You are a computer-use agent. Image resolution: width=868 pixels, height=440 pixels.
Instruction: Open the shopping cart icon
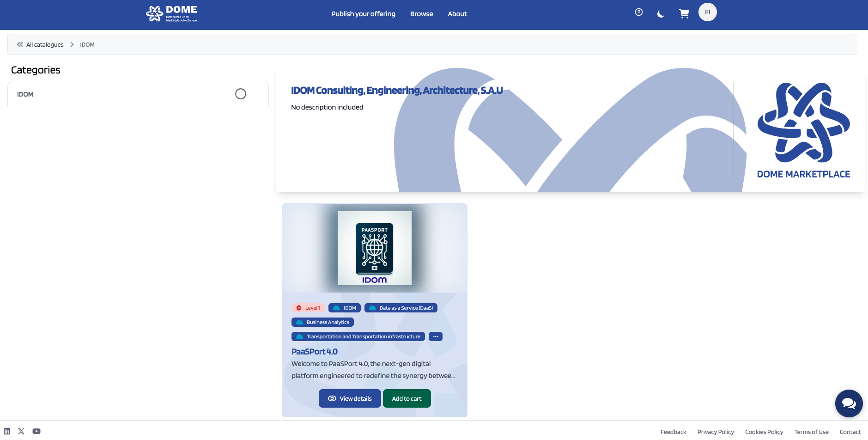click(684, 14)
